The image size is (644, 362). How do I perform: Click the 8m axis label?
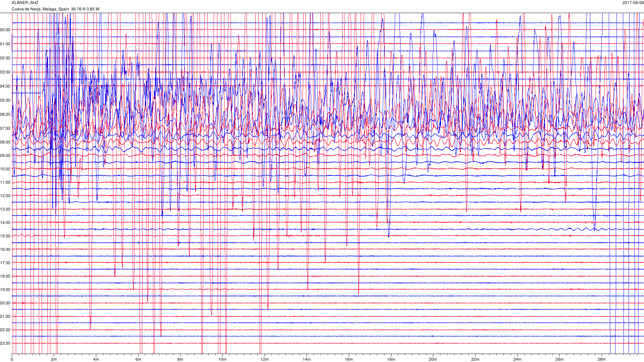pos(180,359)
